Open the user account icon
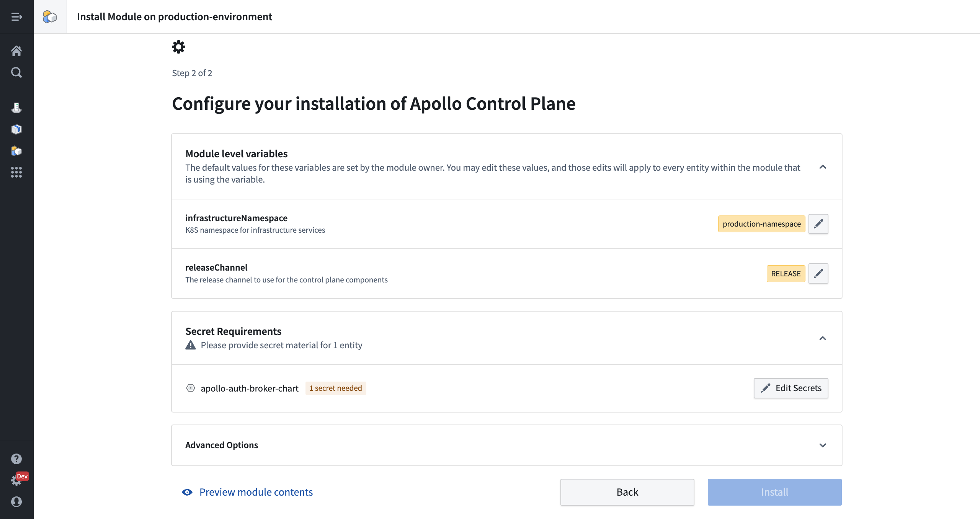 click(x=16, y=502)
